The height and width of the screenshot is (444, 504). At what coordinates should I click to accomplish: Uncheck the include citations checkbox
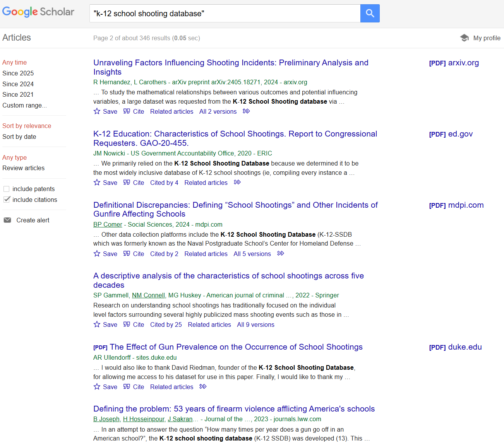6,200
